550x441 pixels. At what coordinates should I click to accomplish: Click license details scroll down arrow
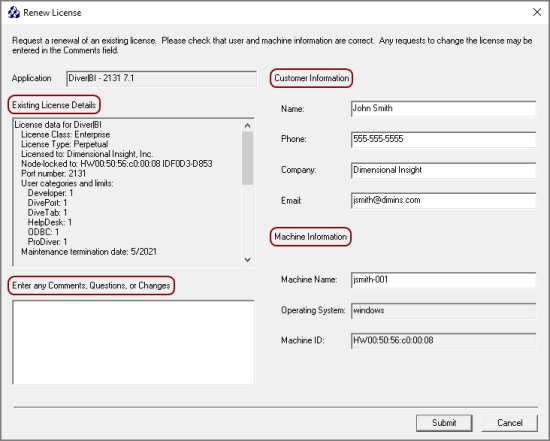tap(248, 260)
